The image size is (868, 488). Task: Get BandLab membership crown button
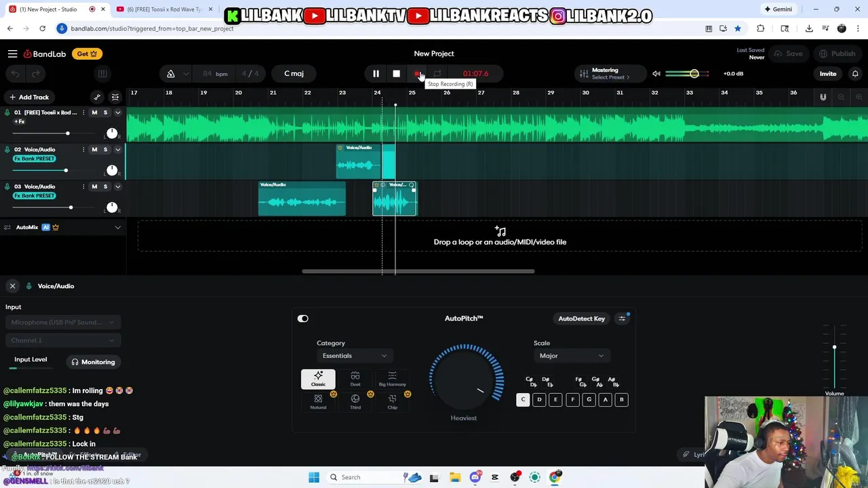pos(86,54)
